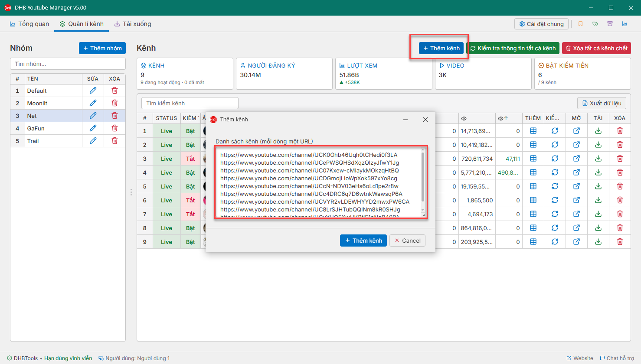Click the orange bookmark icon in top toolbar
The image size is (641, 364).
tap(580, 24)
